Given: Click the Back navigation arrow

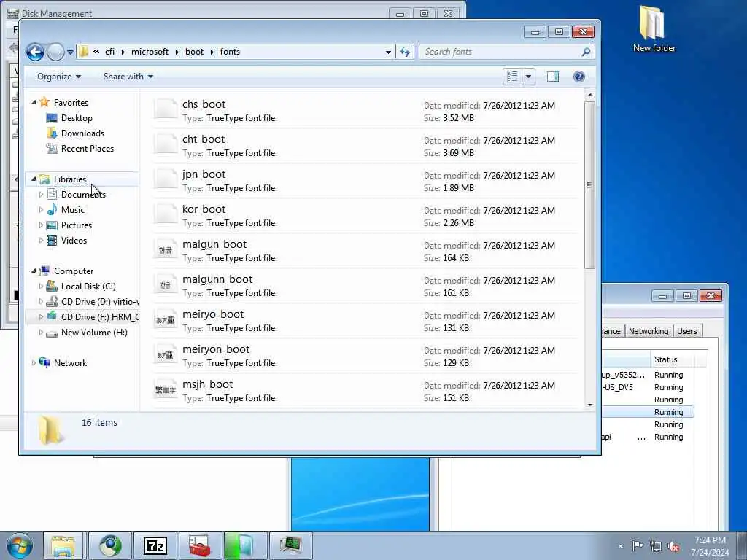Looking at the screenshot, I should point(35,52).
